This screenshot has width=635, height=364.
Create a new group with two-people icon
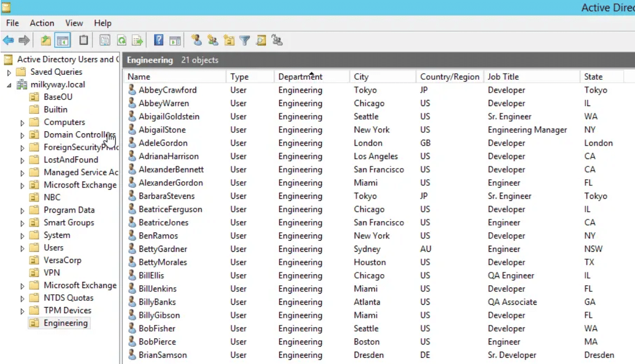coord(213,40)
